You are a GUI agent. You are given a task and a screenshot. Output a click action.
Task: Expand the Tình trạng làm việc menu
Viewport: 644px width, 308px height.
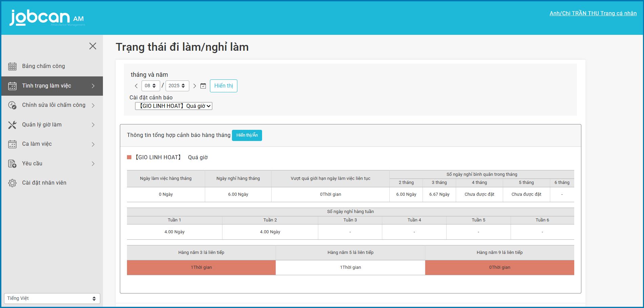point(52,86)
